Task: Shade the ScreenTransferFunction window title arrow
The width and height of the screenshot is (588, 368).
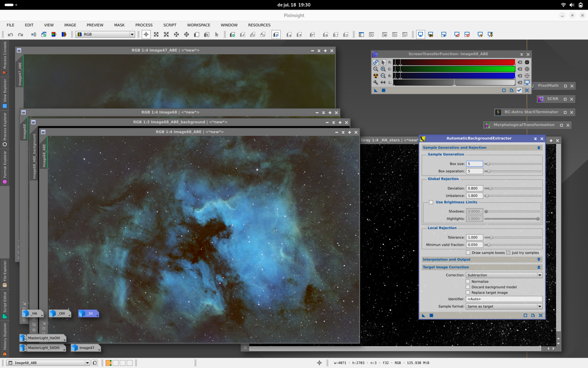Action: click(x=521, y=54)
